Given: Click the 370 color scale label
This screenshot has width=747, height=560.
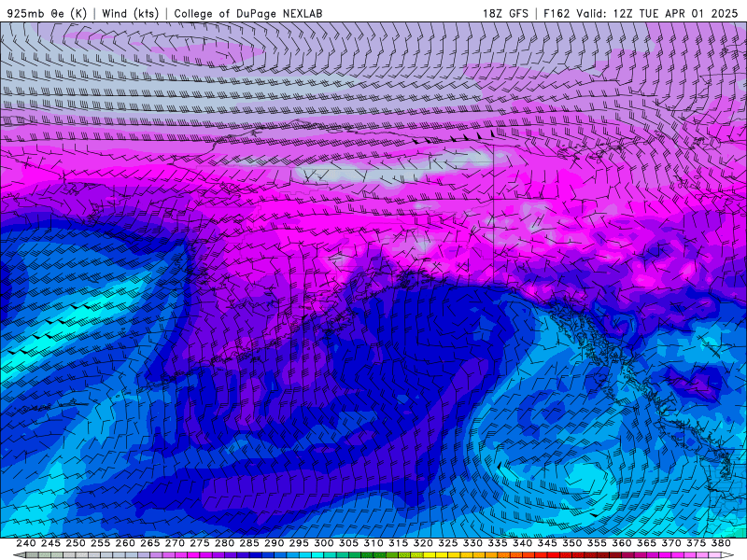Looking at the screenshot, I should pos(671,543).
